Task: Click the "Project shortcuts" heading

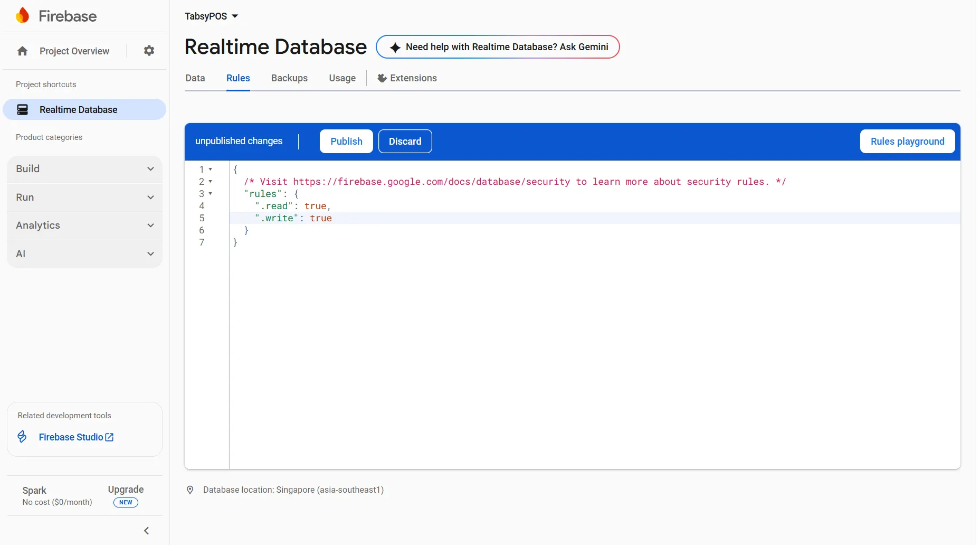Action: tap(46, 84)
